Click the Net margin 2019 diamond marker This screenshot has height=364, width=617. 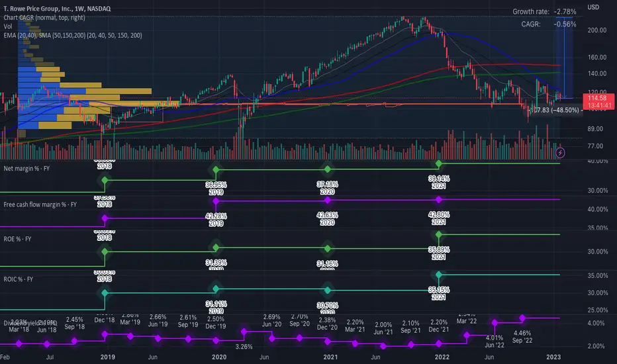click(x=216, y=169)
